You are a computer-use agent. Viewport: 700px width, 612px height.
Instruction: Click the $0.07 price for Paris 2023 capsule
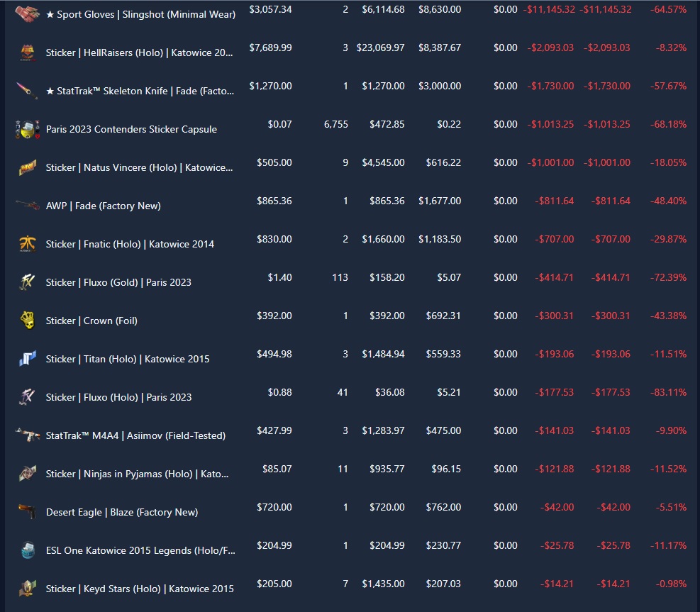279,125
